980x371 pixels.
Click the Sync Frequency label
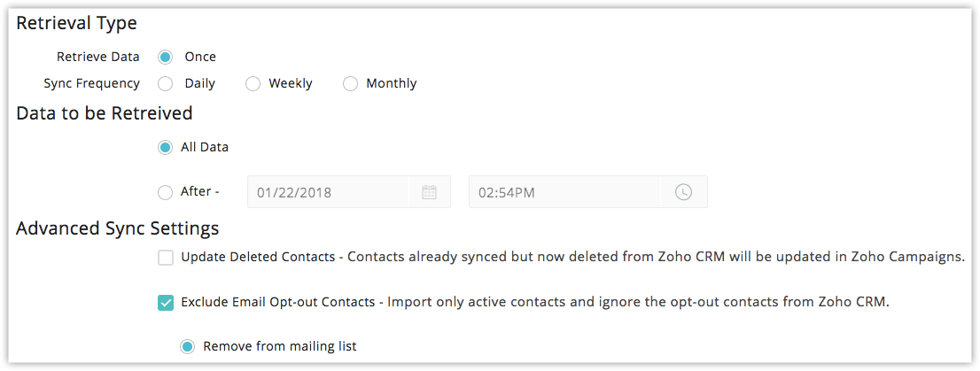click(x=92, y=84)
